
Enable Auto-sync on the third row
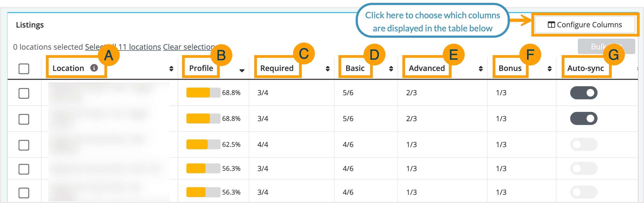click(584, 144)
